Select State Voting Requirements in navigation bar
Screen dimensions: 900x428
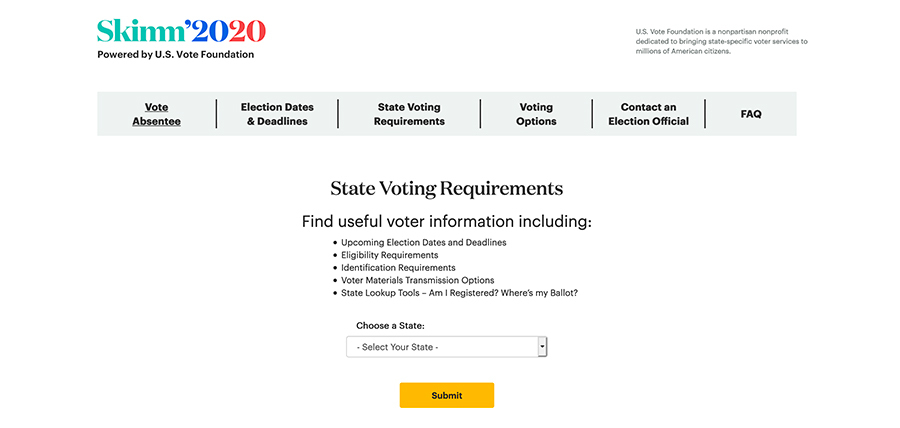click(409, 114)
